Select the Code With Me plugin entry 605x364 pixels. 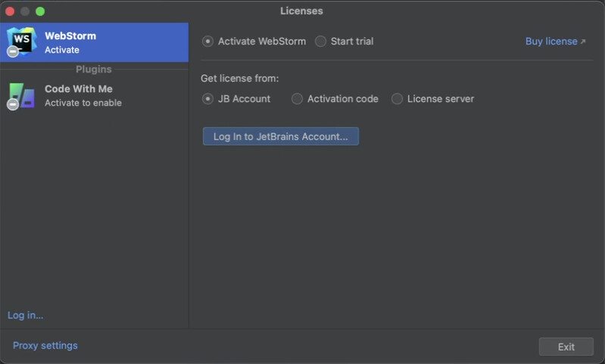tap(94, 96)
